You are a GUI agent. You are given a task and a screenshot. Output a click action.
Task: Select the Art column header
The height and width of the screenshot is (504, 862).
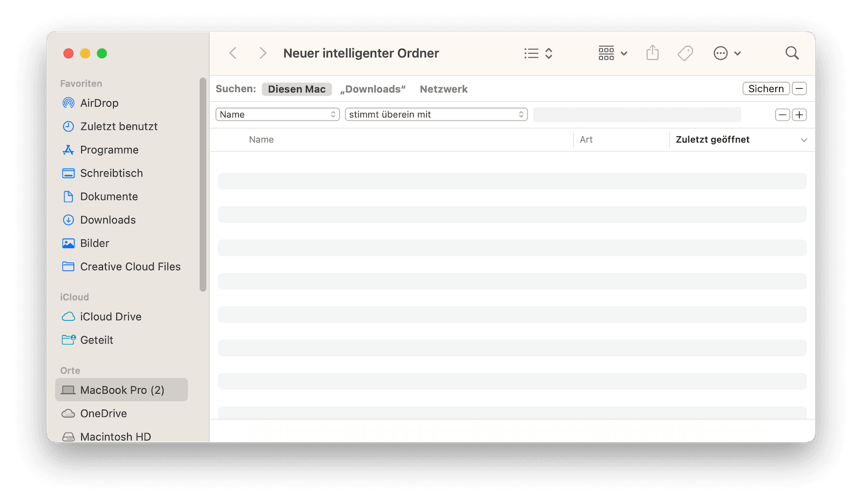(x=586, y=139)
